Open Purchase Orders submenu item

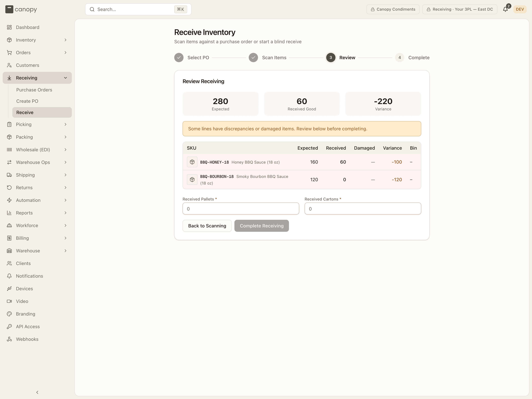coord(42,90)
